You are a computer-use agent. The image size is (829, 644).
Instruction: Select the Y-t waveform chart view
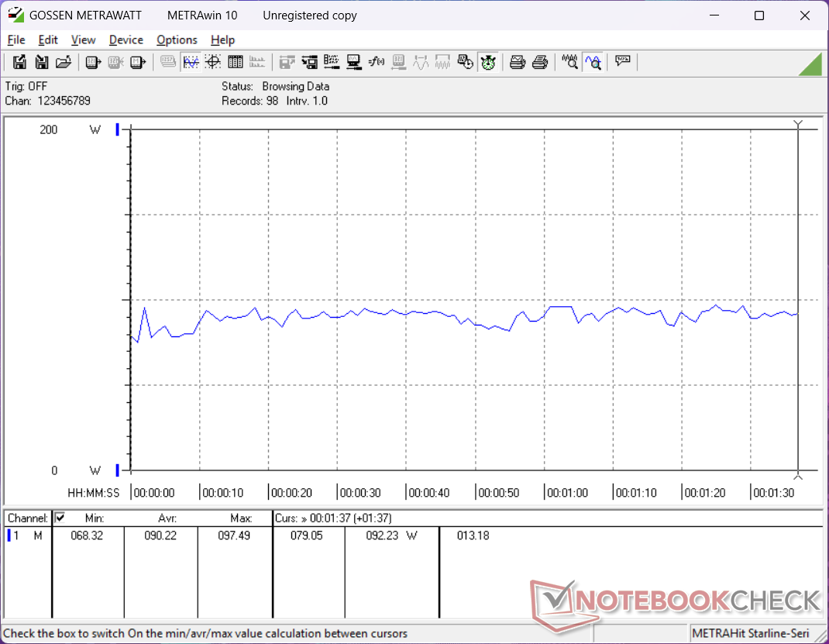click(x=191, y=63)
